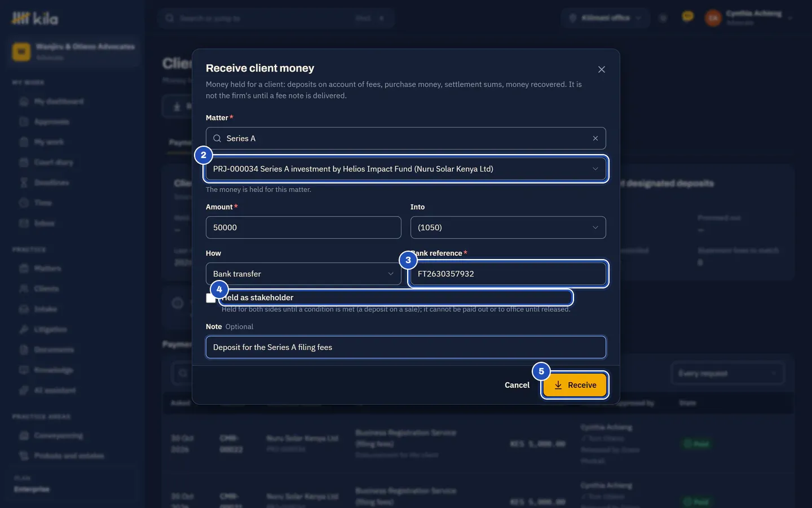Open Probate and estates in the sidebar
The height and width of the screenshot is (508, 812).
[x=69, y=456]
